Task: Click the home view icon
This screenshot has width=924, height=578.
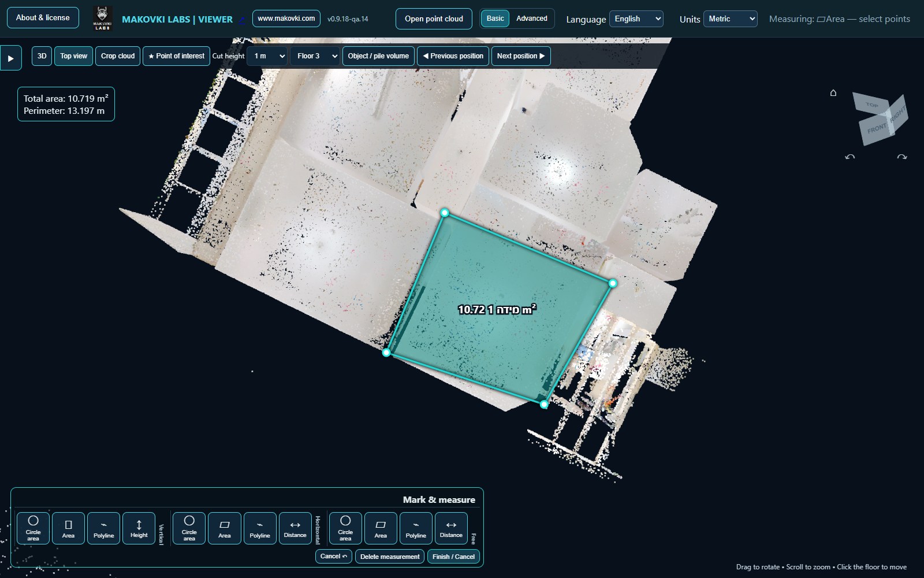Action: (833, 92)
